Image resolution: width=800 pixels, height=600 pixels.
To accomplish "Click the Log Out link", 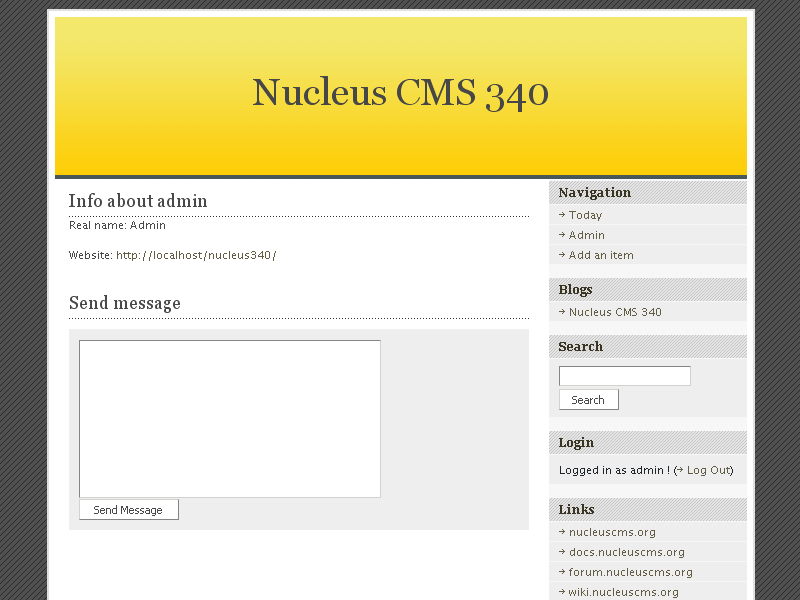I will point(709,470).
